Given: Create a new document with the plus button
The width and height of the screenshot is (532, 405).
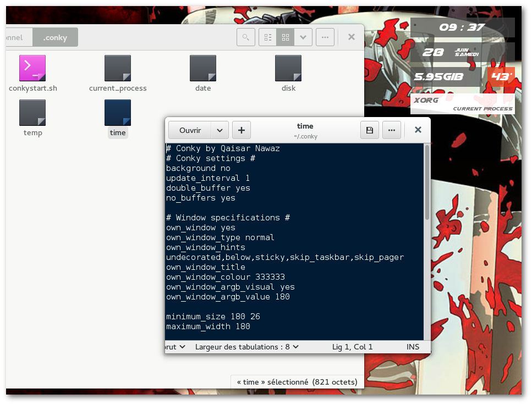Looking at the screenshot, I should (242, 130).
